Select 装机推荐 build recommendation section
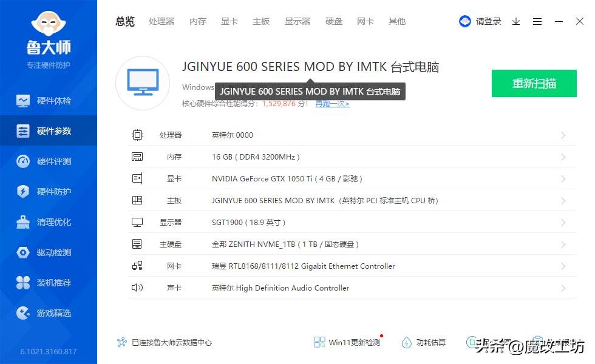This screenshot has height=364, width=595. click(x=49, y=283)
